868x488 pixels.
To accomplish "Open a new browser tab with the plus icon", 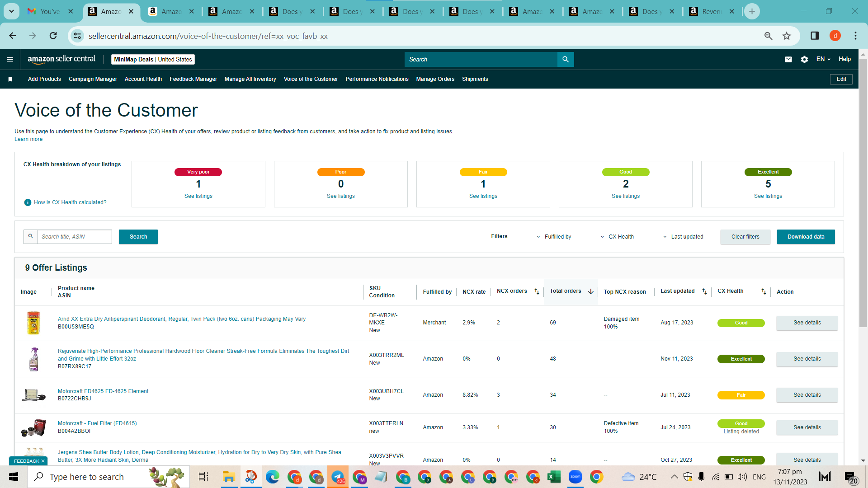I will [752, 11].
